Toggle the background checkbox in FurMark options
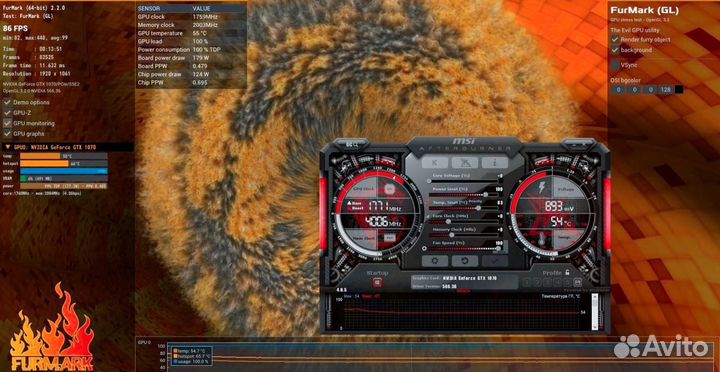Viewport: 720px width, 372px height. pos(615,50)
